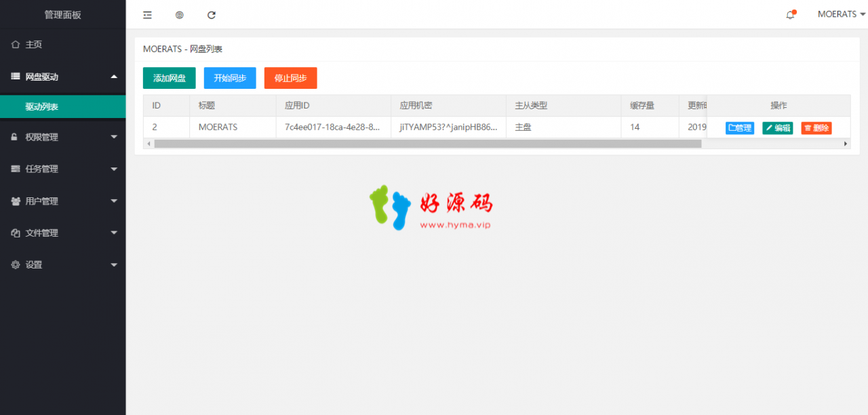This screenshot has width=868, height=415.
Task: Toggle the sidebar collapse icon in top bar
Action: 147,15
